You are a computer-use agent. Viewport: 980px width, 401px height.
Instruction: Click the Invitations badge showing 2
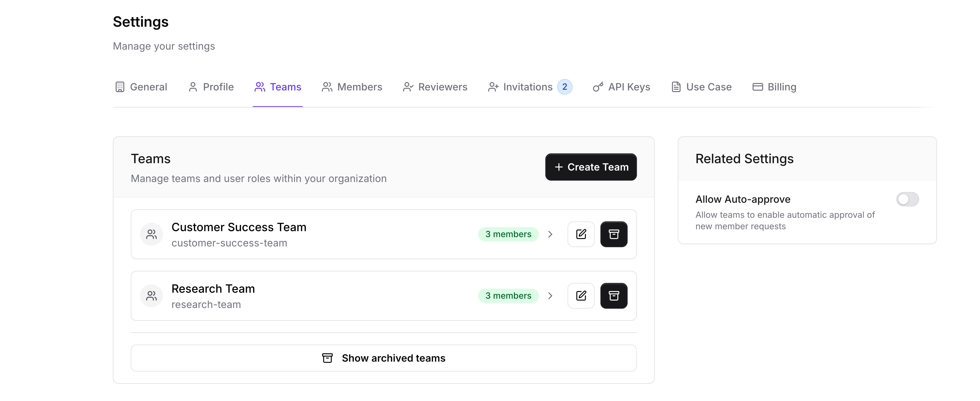tap(565, 87)
